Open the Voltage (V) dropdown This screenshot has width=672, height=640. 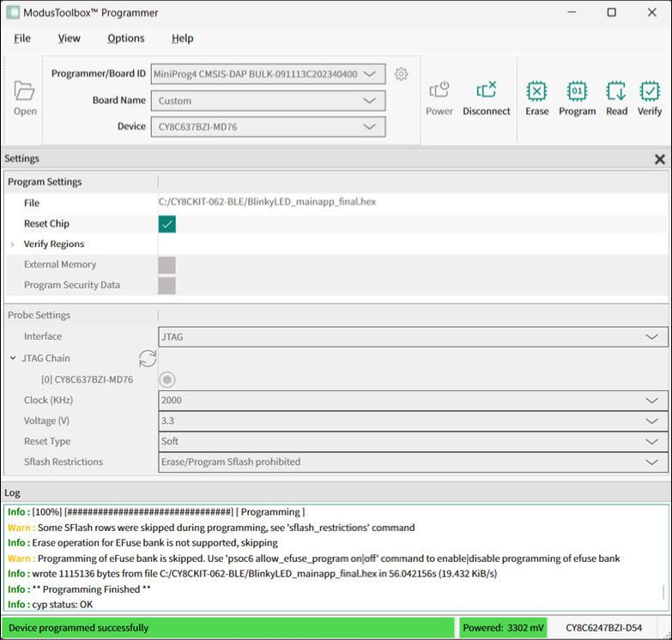pos(413,420)
